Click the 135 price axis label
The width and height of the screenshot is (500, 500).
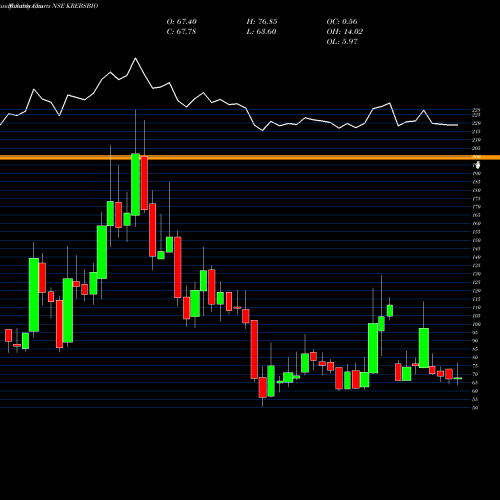tap(476, 266)
